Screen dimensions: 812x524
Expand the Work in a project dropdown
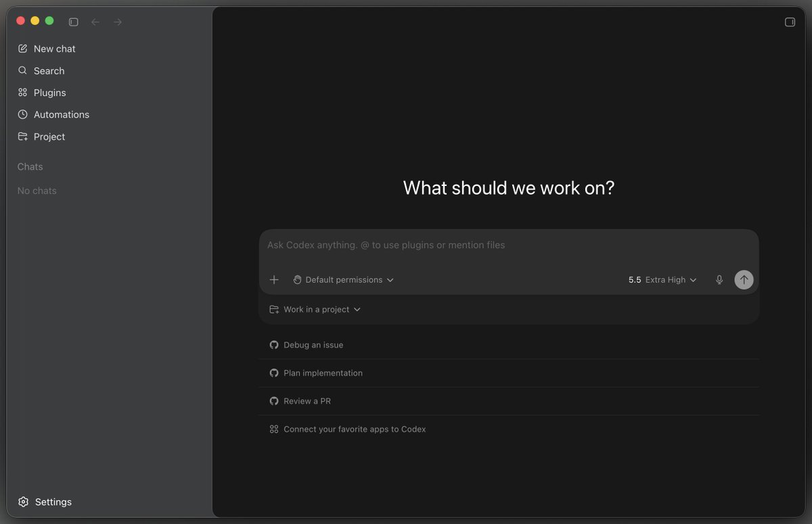(315, 310)
